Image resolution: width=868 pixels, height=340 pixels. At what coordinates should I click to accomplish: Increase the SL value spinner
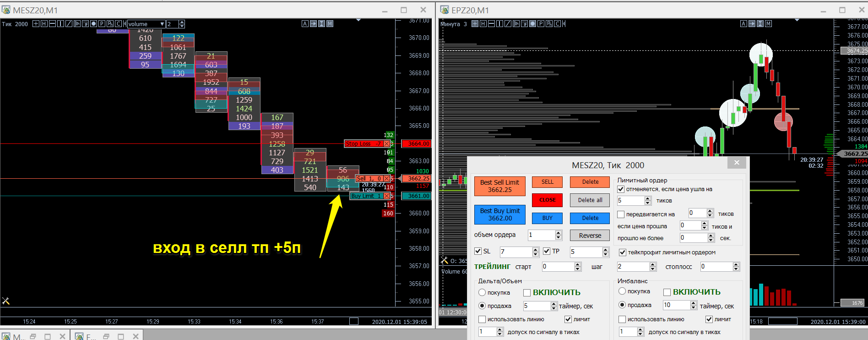click(x=536, y=250)
